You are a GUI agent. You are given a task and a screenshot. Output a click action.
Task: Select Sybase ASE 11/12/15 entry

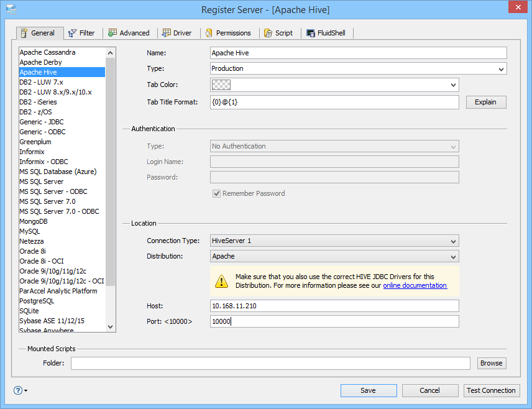pyautogui.click(x=62, y=321)
